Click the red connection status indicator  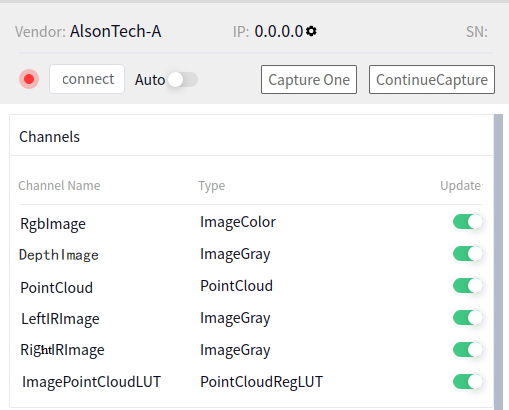point(29,79)
